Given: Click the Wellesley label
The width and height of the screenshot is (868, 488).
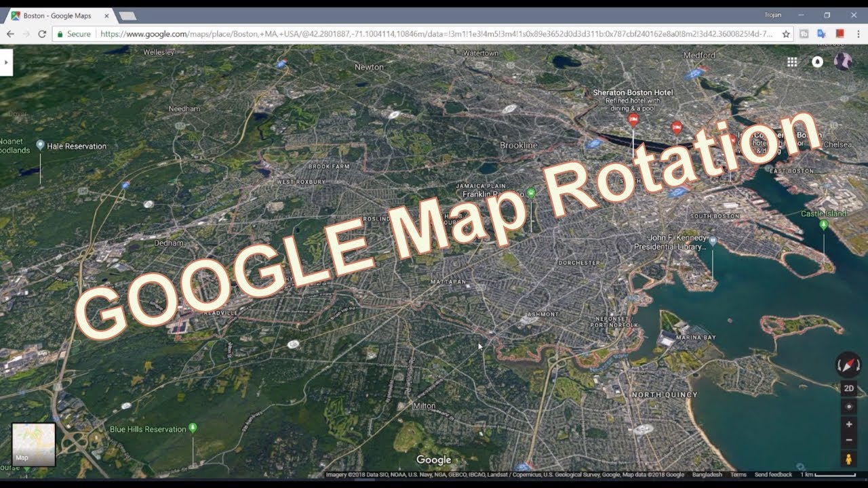Looking at the screenshot, I should (x=159, y=52).
